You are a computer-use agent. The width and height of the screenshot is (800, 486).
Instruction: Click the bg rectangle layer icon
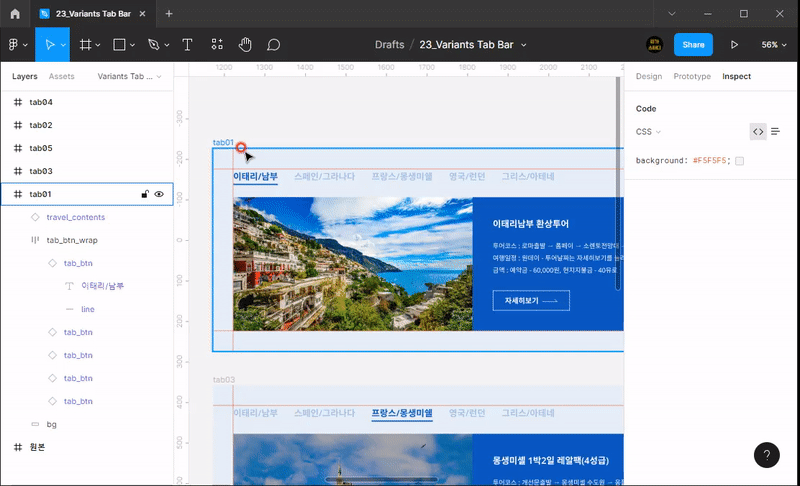[35, 424]
